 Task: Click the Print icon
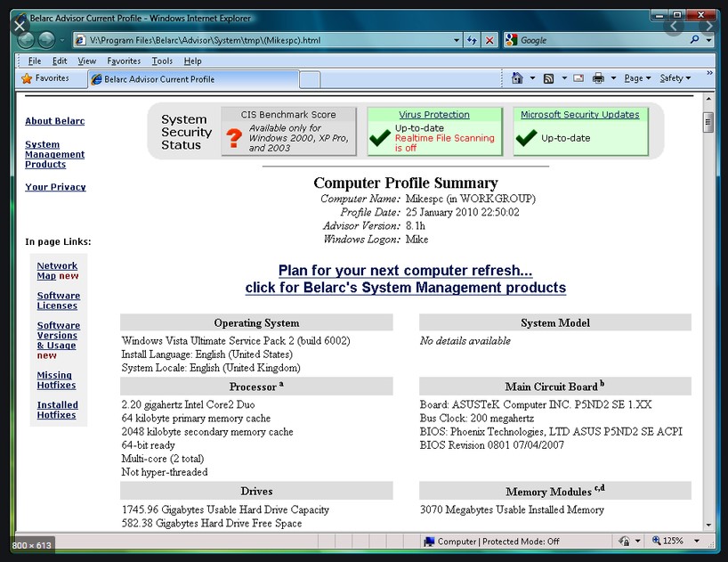598,78
